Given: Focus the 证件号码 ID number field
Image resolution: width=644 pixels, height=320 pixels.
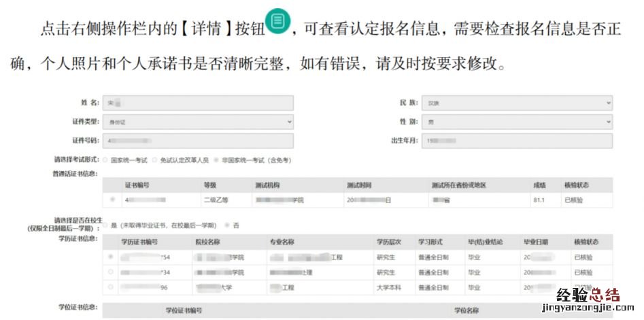Looking at the screenshot, I should click(x=198, y=140).
